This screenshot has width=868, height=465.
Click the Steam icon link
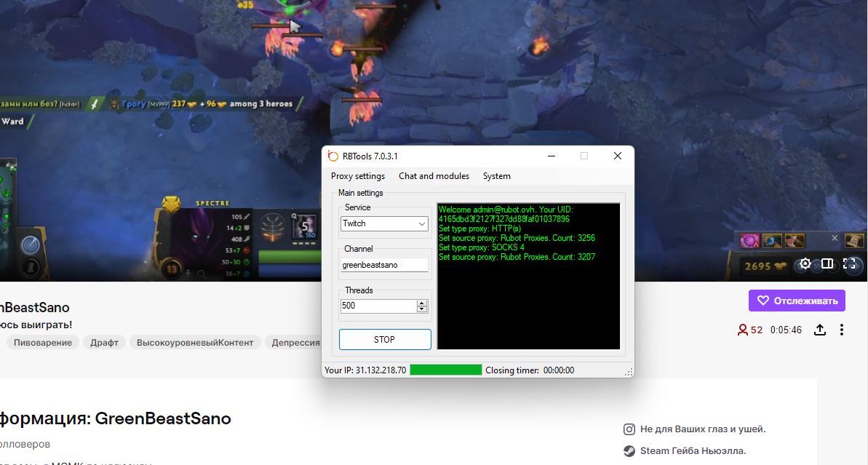[x=629, y=450]
